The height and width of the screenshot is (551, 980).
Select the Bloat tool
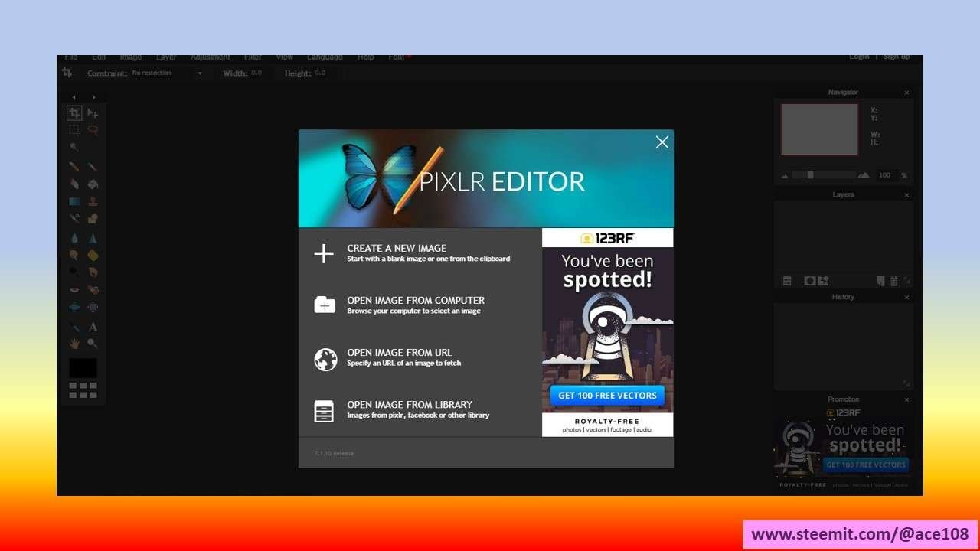(74, 307)
